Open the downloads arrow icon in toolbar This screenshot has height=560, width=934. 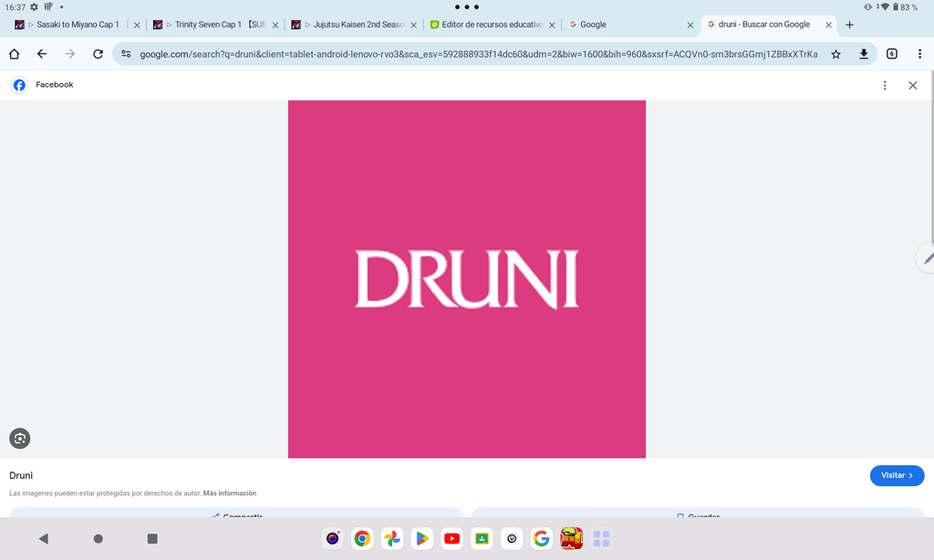(864, 54)
